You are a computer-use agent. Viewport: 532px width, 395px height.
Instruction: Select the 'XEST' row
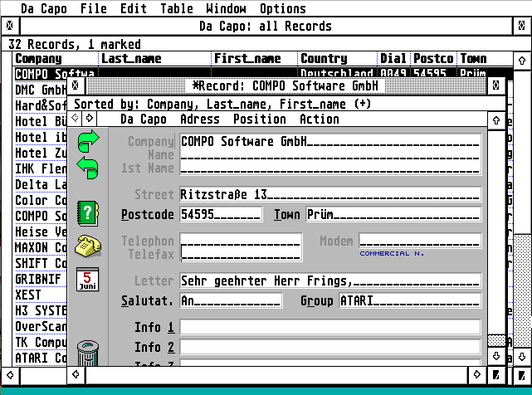tap(41, 295)
